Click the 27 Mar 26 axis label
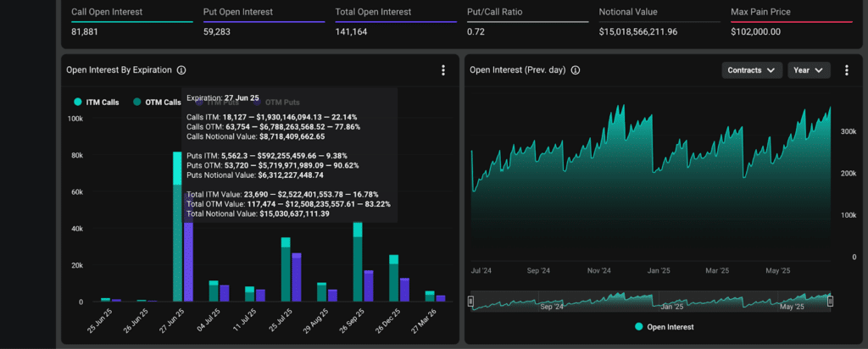The height and width of the screenshot is (349, 868). 424,319
